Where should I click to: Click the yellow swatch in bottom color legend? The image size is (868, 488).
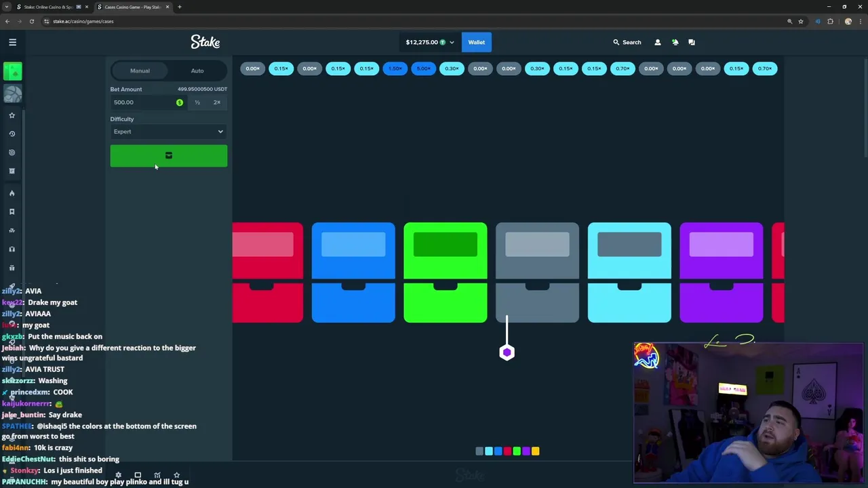click(x=536, y=451)
